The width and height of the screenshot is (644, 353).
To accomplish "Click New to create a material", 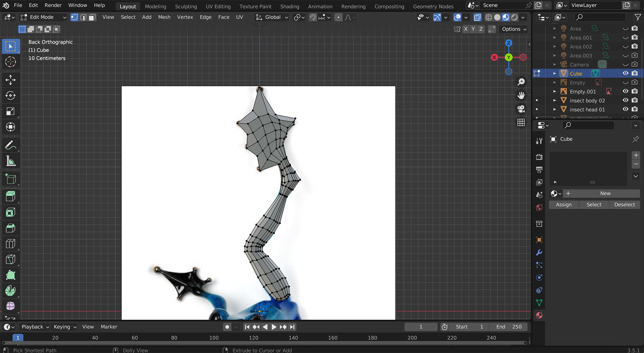I will click(x=605, y=193).
